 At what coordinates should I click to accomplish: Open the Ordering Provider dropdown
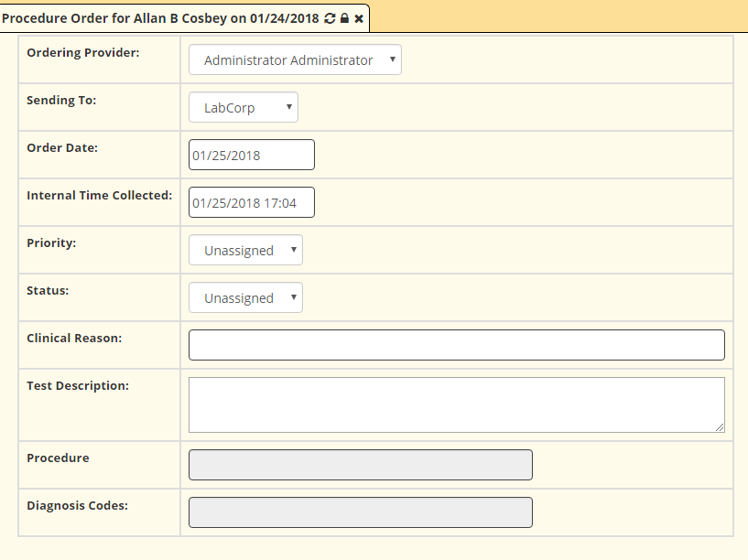[295, 59]
